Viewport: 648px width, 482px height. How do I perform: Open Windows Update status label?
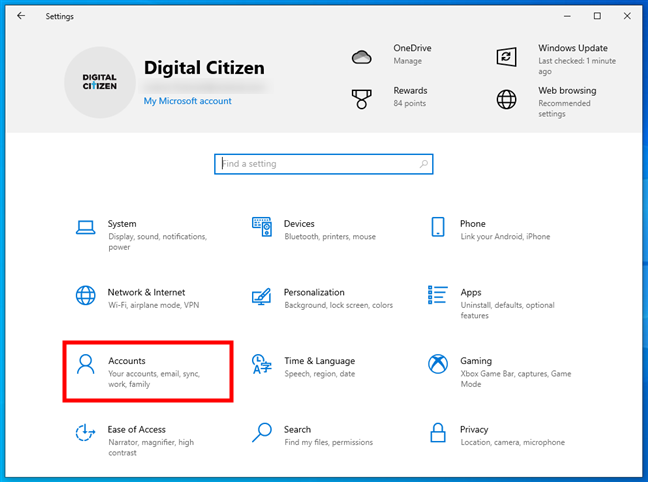pos(577,66)
